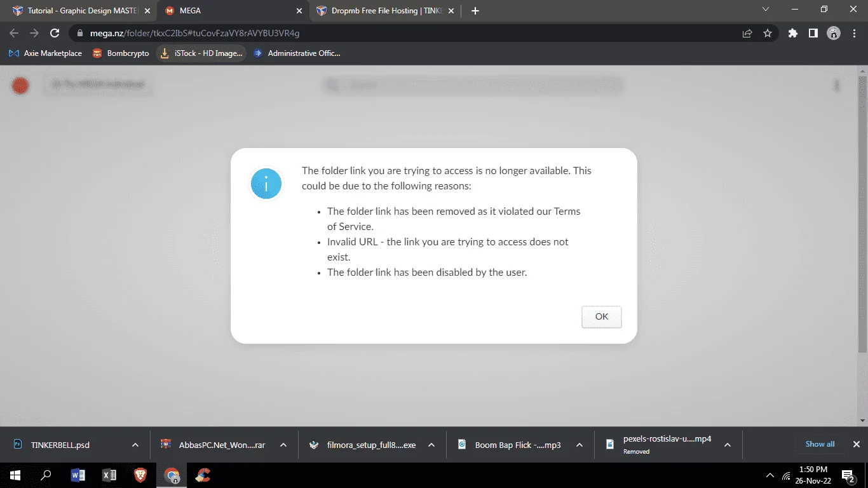Expand options for pexels-rostislav mp4 download
868x488 pixels.
click(x=728, y=445)
